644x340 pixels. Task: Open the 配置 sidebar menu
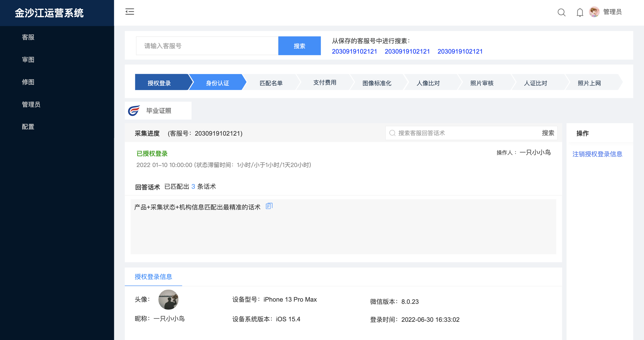(28, 127)
